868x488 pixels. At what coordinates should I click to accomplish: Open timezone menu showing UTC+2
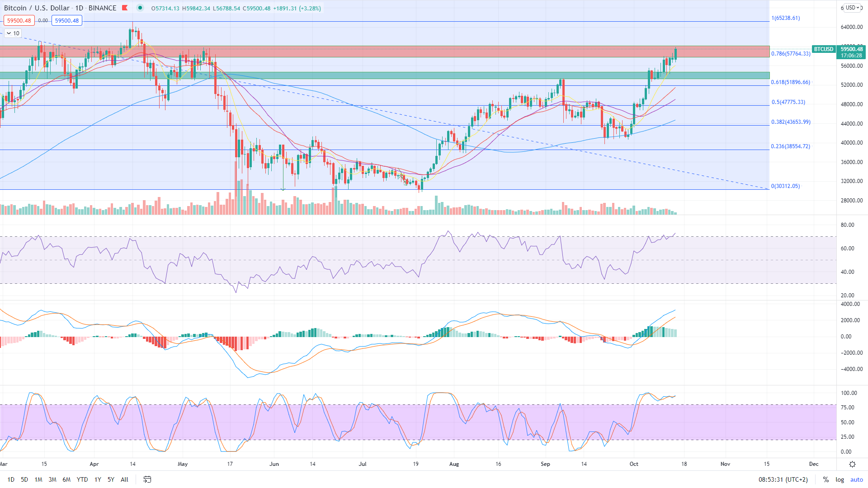coord(783,479)
